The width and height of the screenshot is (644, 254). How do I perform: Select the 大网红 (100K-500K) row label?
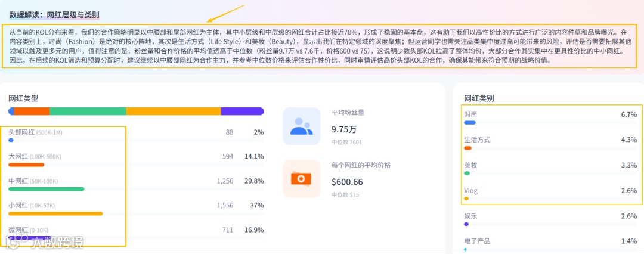click(35, 157)
